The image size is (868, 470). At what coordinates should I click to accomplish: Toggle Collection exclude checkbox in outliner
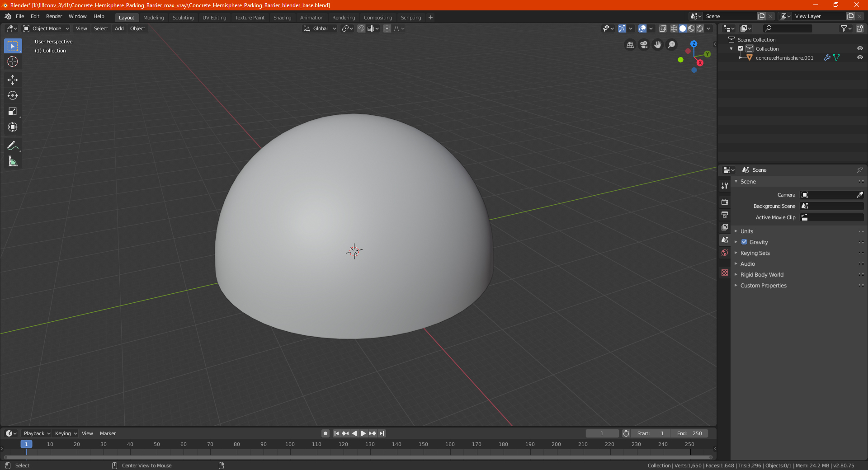741,48
